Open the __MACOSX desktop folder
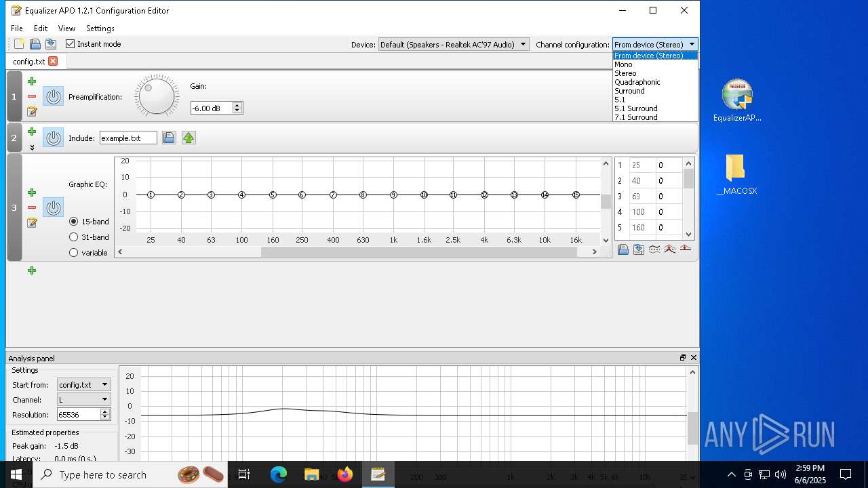Viewport: 868px width, 488px height. 736,174
